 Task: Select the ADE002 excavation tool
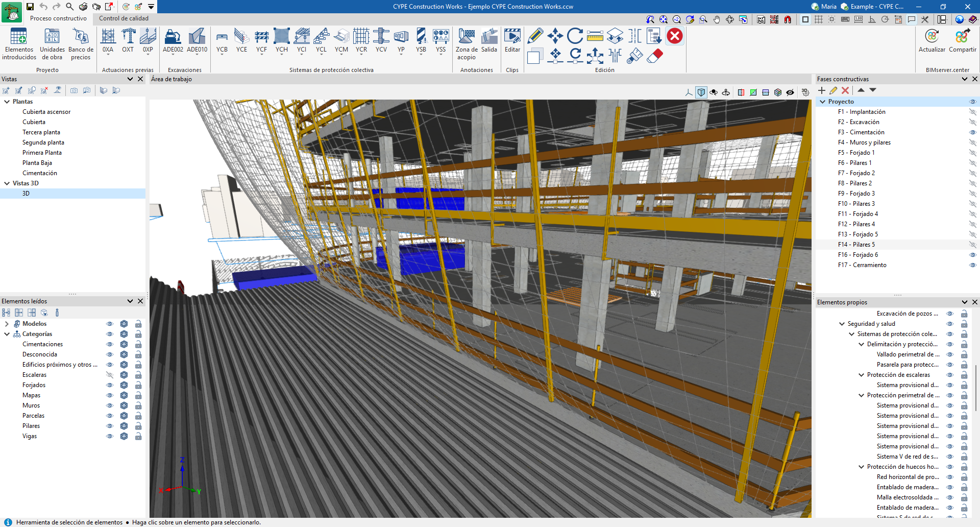pyautogui.click(x=173, y=41)
